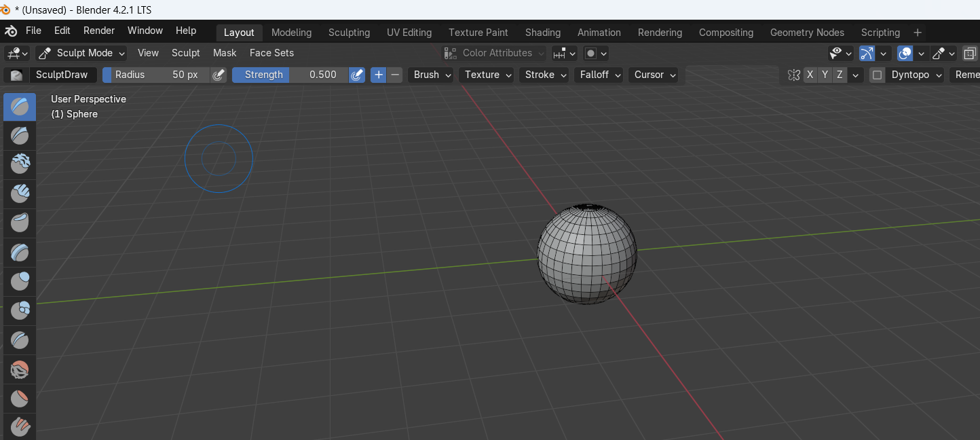Open the Sculpt Mode selector dropdown
This screenshot has height=440, width=980.
tap(81, 53)
